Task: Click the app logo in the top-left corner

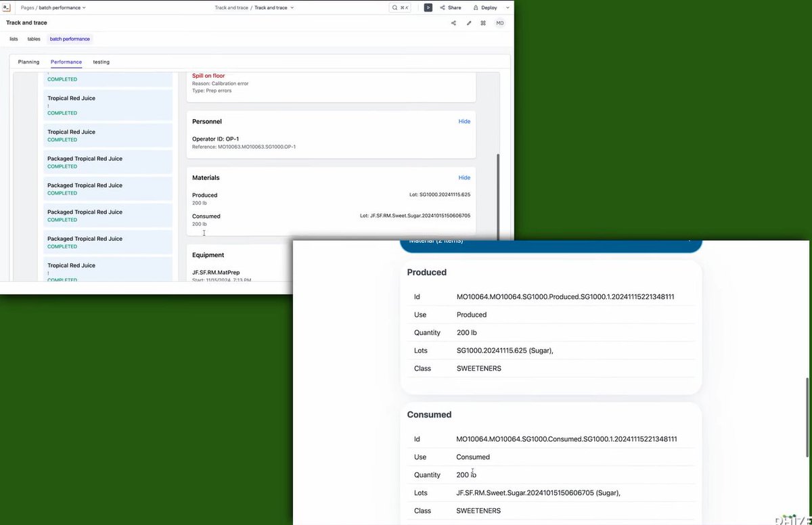Action: (7, 7)
